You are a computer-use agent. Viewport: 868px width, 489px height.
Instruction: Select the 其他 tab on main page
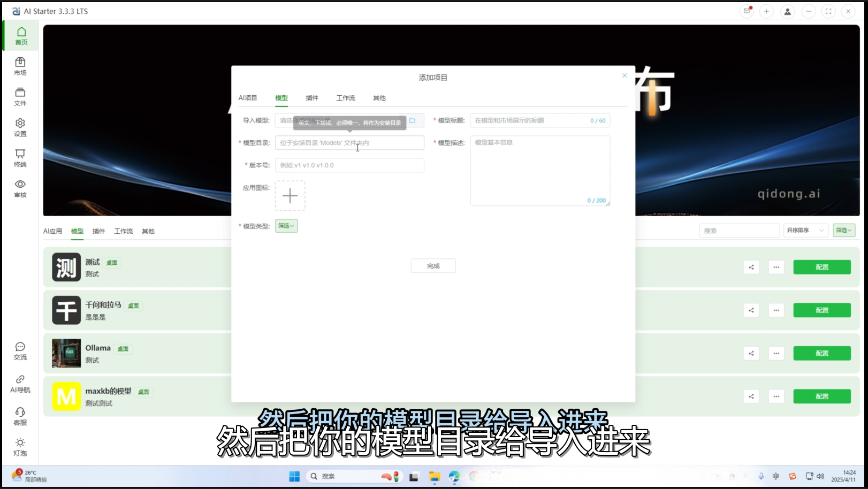148,231
